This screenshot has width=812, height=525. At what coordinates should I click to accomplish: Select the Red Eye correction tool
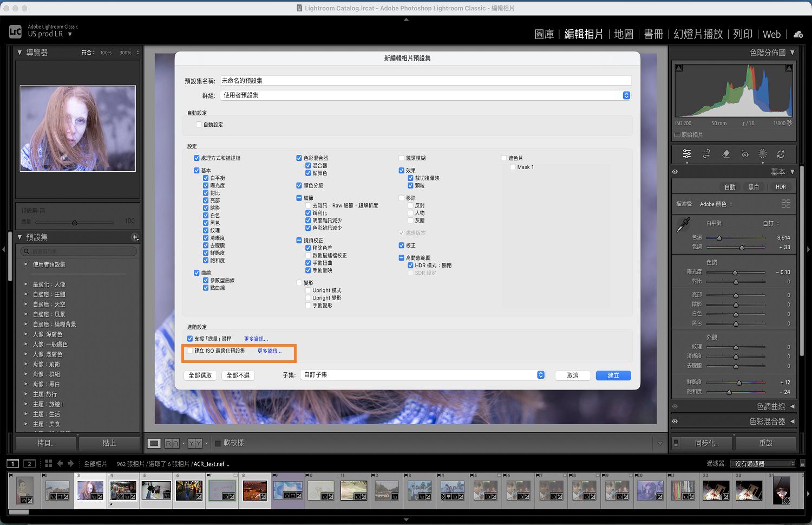pos(745,154)
